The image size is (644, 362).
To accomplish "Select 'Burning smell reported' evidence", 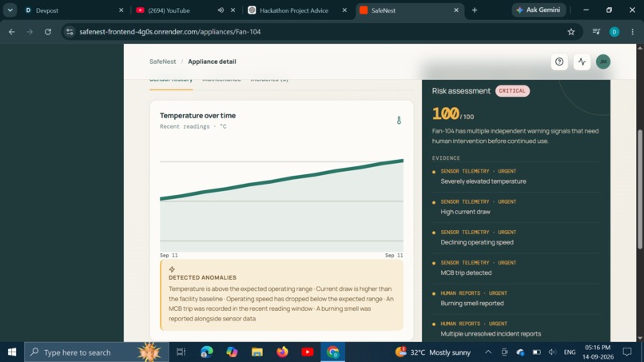I will [472, 303].
